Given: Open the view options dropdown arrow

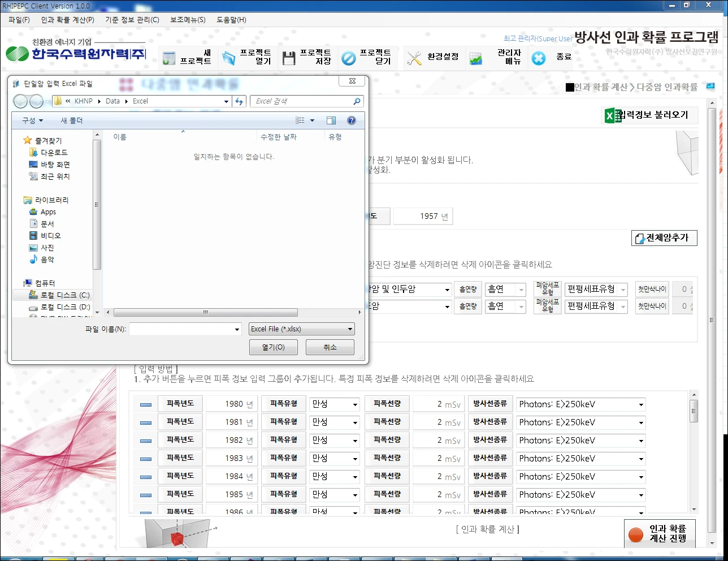Looking at the screenshot, I should click(x=312, y=120).
